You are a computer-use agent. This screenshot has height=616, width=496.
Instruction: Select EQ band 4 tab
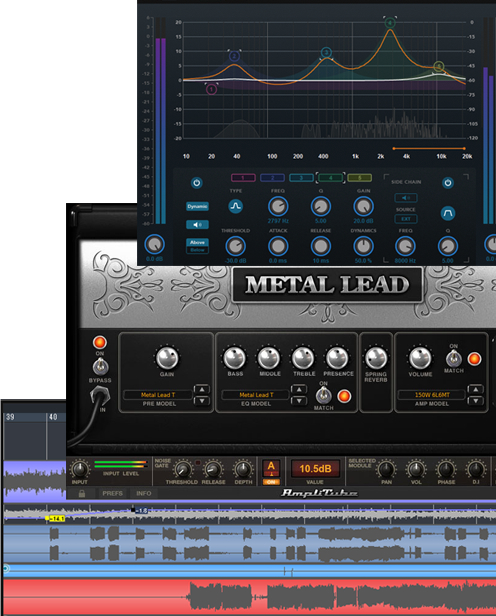(330, 178)
